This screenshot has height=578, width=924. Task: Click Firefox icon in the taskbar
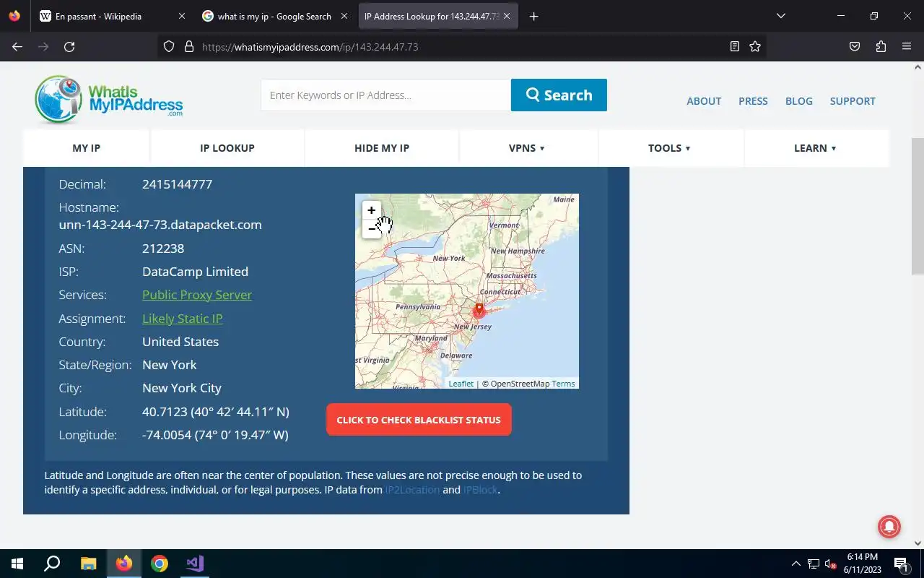(x=124, y=564)
